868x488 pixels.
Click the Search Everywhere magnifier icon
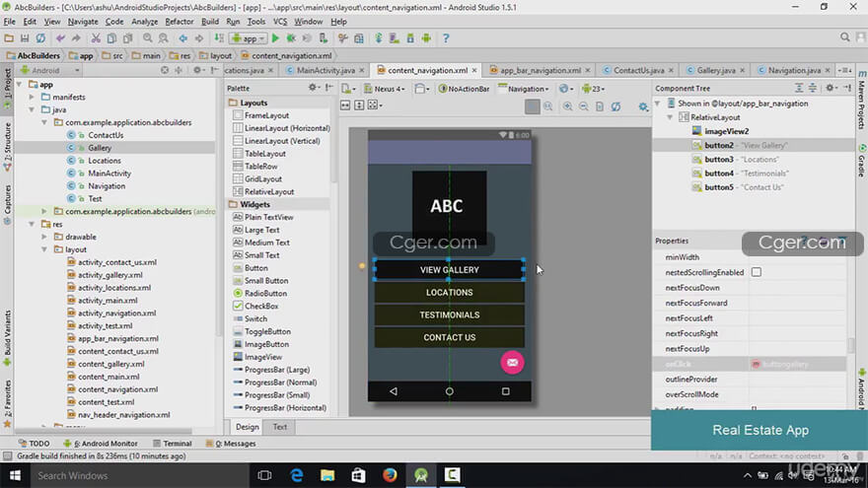[x=844, y=37]
